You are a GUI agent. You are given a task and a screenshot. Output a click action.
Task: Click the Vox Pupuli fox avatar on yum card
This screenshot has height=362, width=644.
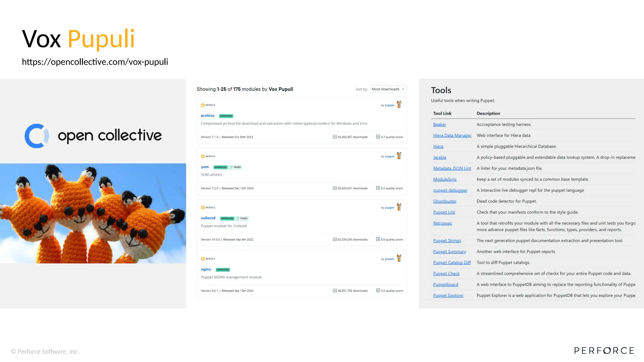click(x=399, y=156)
